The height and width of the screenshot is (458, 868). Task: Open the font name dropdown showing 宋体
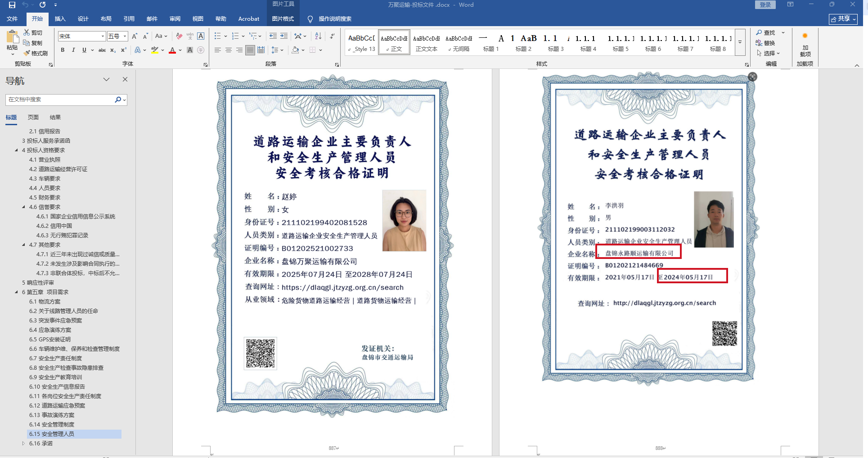[x=103, y=36]
